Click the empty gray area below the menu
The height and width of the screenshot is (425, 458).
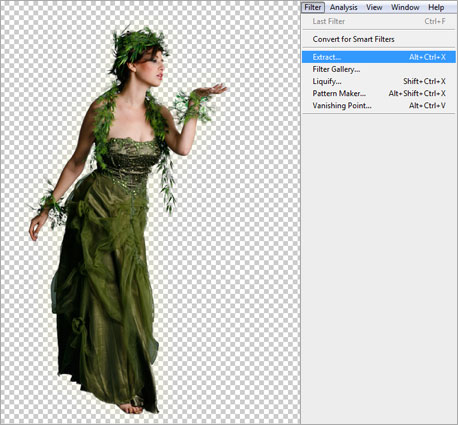point(379,267)
